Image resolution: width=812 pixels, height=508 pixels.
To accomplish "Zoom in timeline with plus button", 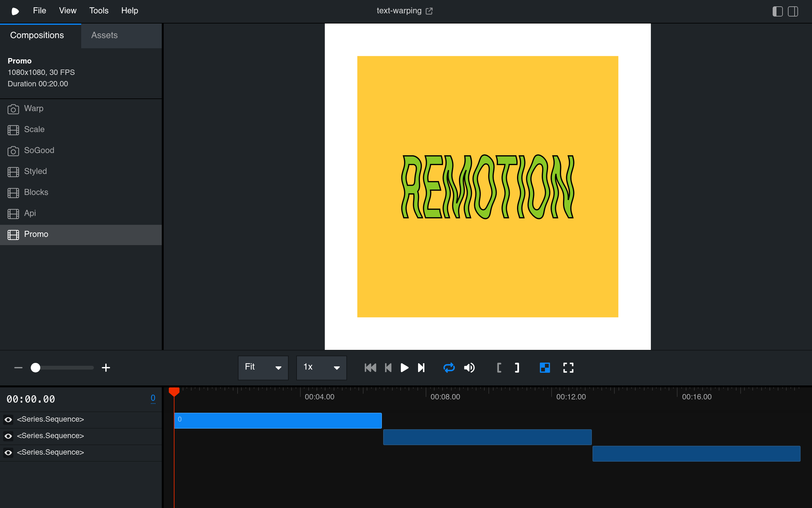I will [x=106, y=368].
